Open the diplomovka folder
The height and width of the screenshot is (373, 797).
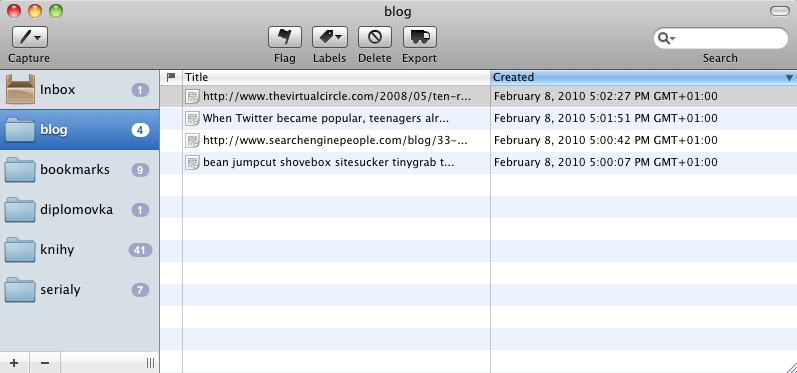click(x=80, y=209)
